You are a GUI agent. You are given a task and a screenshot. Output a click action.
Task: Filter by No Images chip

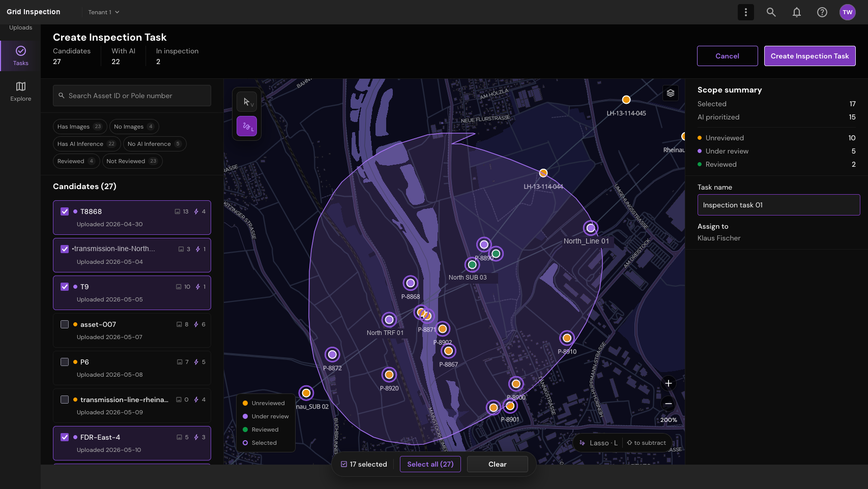[x=134, y=127]
